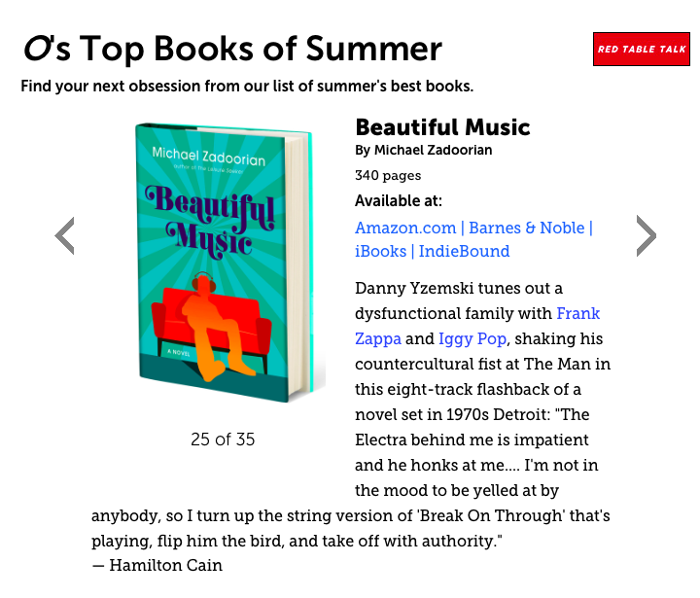Open the Frank Zappa link
This screenshot has width=700, height=598.
coord(577,313)
